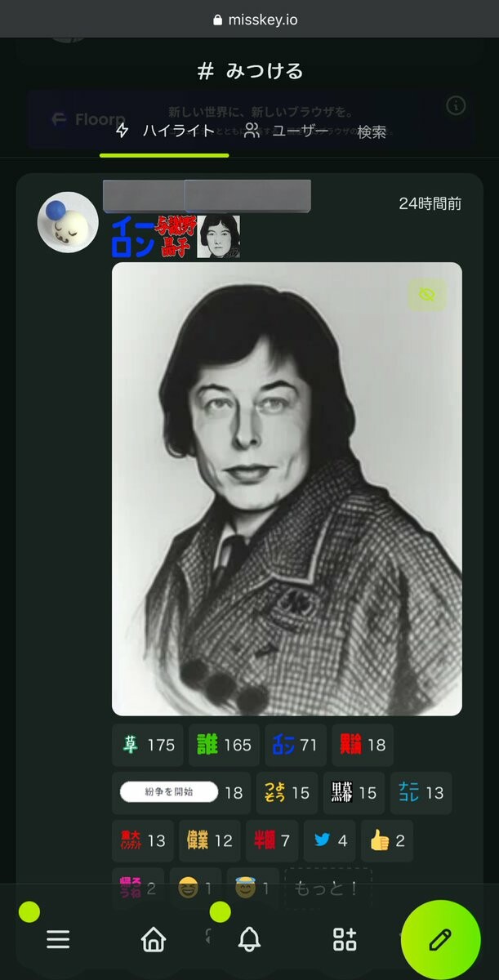Go to the home timeline icon
The width and height of the screenshot is (499, 980).
pos(154,939)
